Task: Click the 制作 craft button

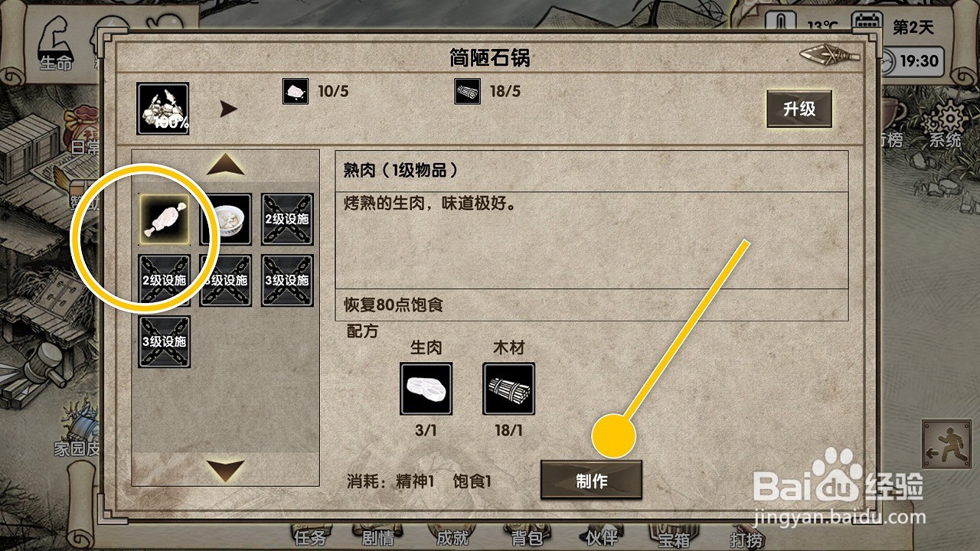Action: coord(591,481)
